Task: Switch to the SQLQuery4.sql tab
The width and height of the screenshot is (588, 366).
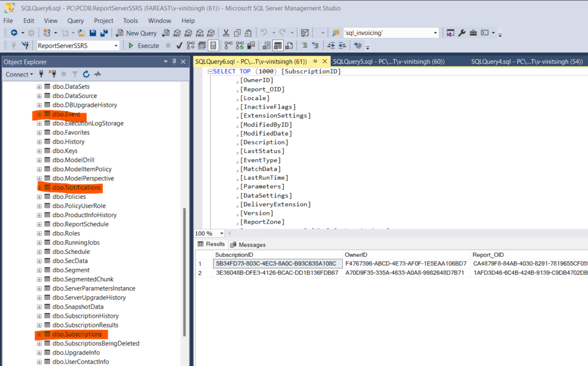Action: pyautogui.click(x=527, y=61)
